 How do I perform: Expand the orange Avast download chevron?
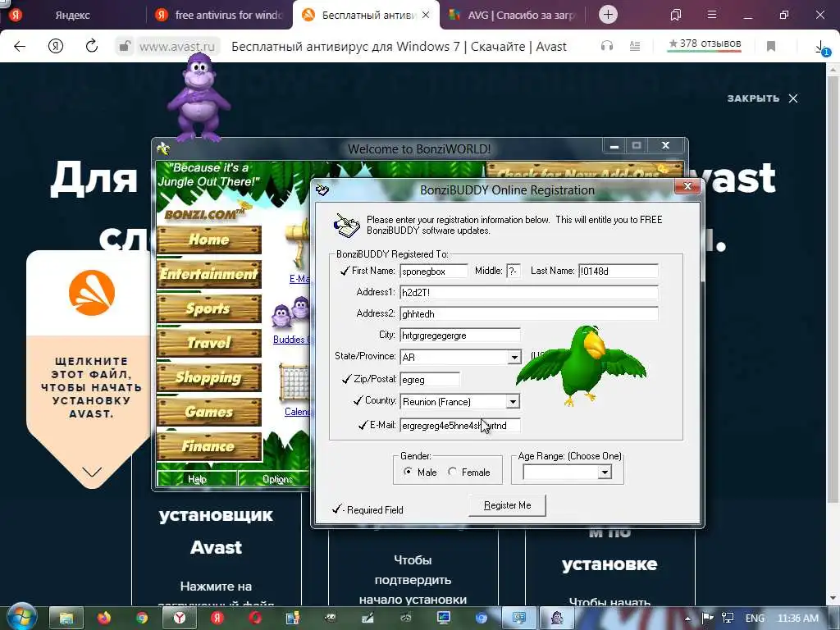tap(92, 472)
